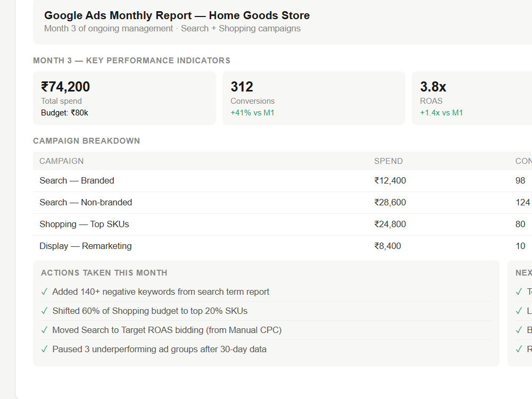Click the 3.8x ROAS KPI card

[x=472, y=98]
